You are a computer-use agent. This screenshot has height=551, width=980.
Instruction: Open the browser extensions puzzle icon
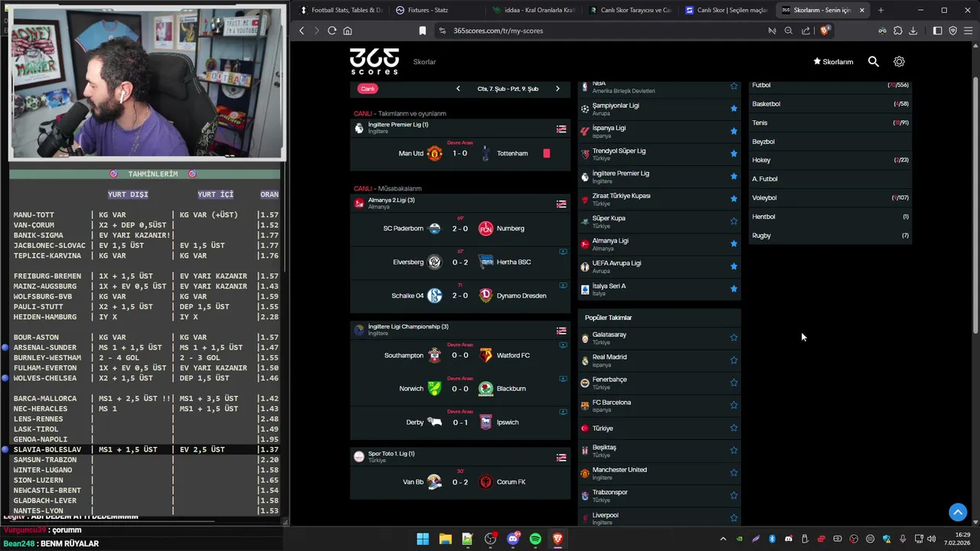pyautogui.click(x=897, y=31)
